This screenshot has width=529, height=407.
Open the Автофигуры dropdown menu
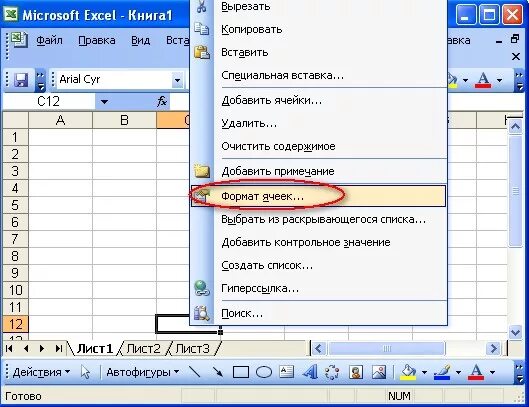coord(142,372)
